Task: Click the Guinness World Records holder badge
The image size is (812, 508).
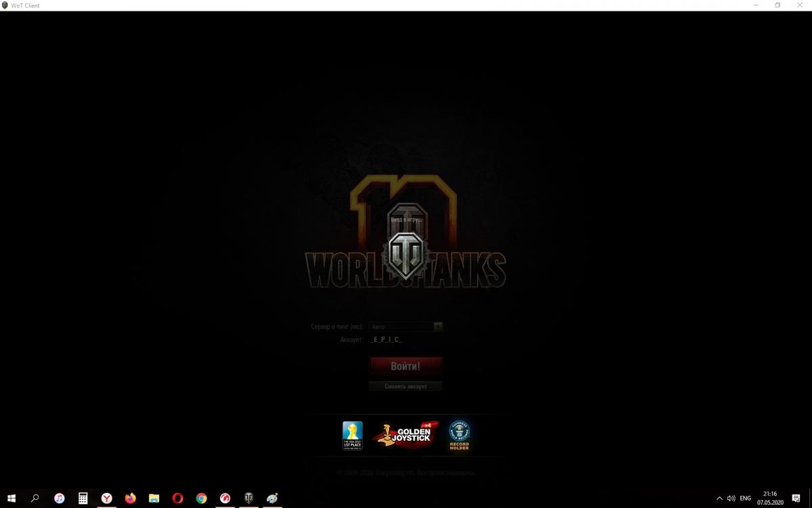Action: tap(459, 435)
